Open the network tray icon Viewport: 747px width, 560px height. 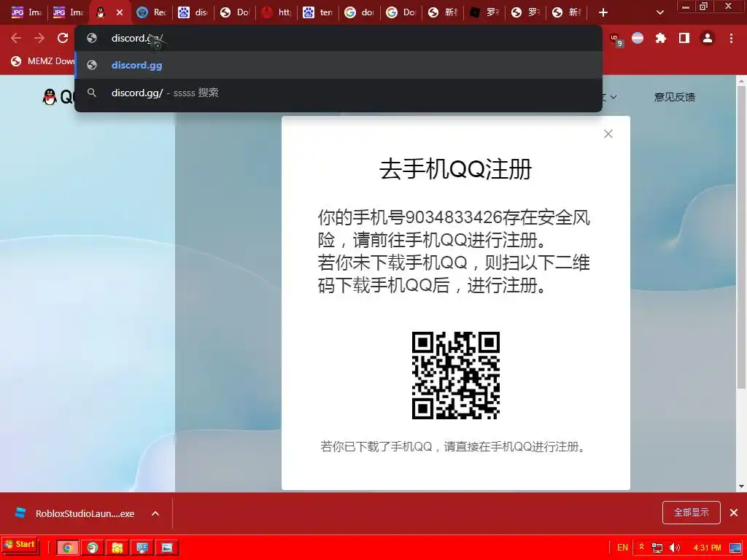click(x=657, y=548)
